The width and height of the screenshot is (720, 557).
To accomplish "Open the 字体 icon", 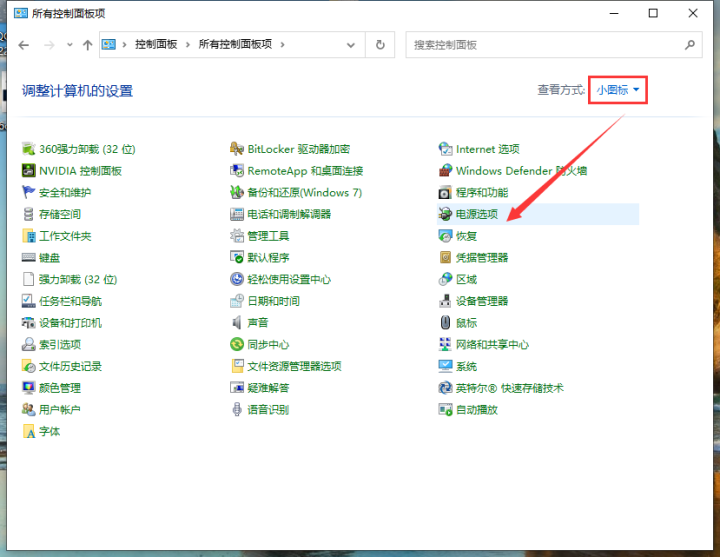I will (x=28, y=431).
